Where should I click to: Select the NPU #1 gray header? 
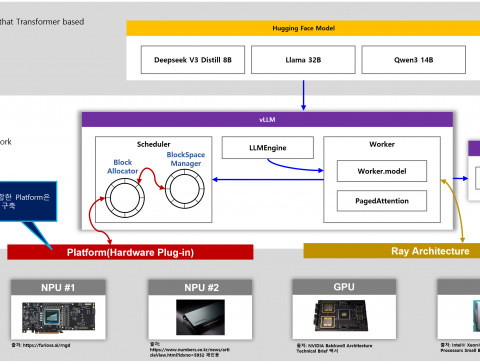[x=58, y=287]
